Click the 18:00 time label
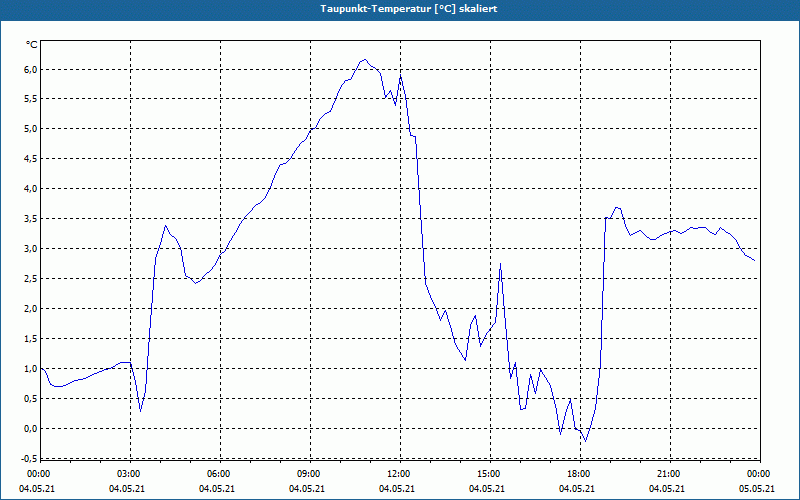 pyautogui.click(x=581, y=474)
